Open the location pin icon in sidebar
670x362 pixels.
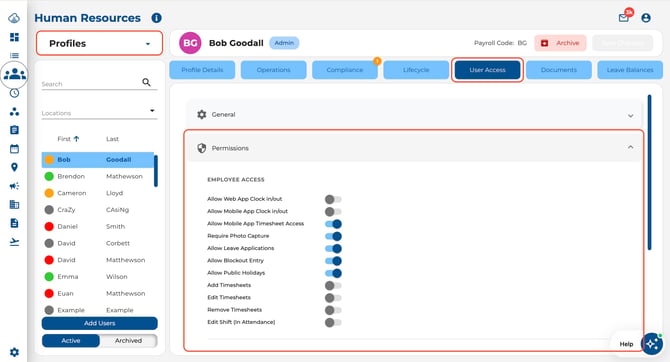tap(14, 167)
